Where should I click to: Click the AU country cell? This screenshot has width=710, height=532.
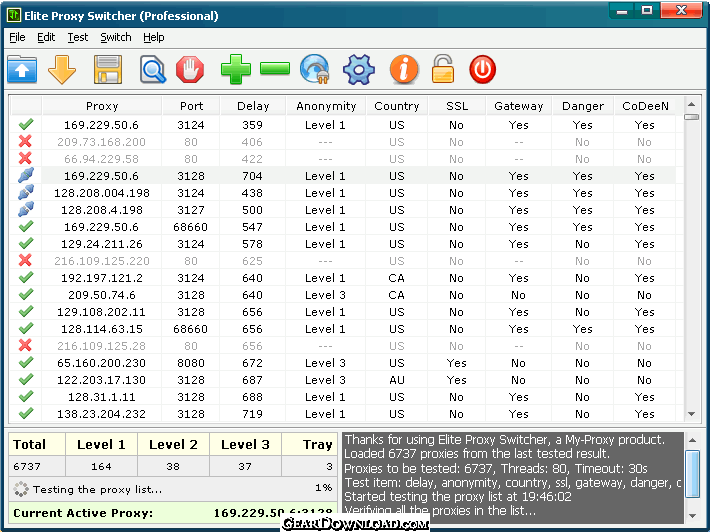397,380
